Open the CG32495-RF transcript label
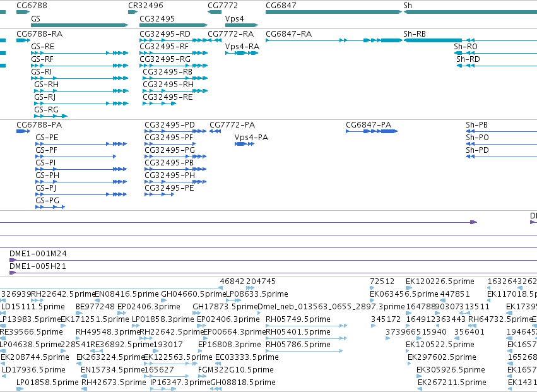Image resolution: width=537 pixels, height=392 pixels. pos(164,47)
